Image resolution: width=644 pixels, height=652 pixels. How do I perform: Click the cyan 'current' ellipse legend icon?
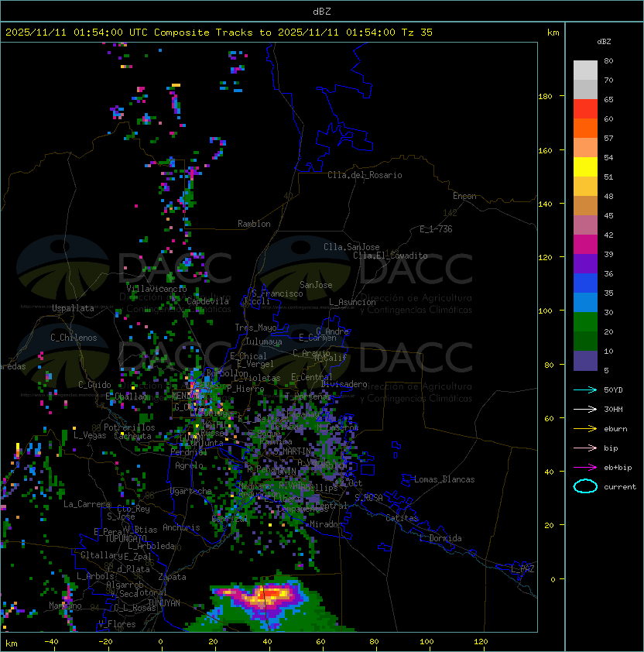pyautogui.click(x=585, y=486)
